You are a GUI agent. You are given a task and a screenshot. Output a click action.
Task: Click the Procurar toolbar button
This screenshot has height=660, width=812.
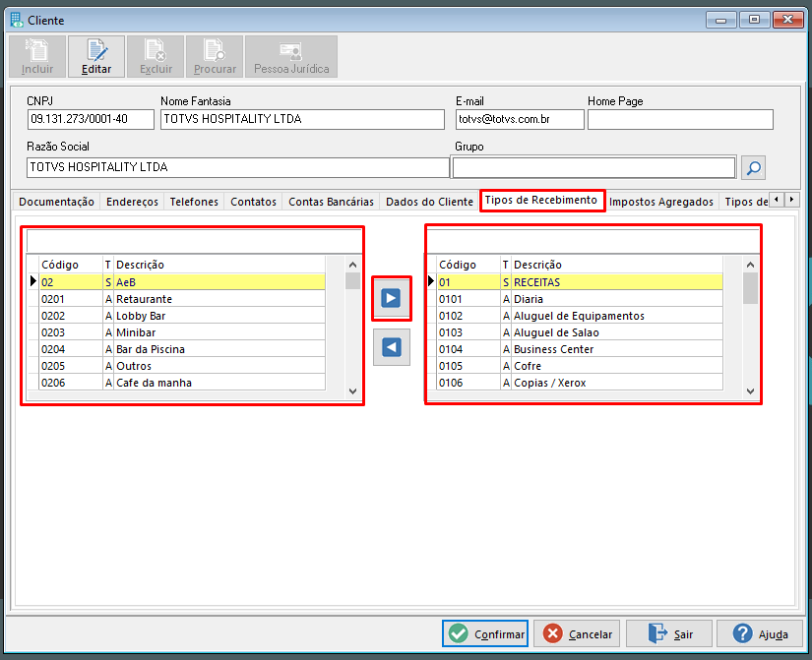215,56
